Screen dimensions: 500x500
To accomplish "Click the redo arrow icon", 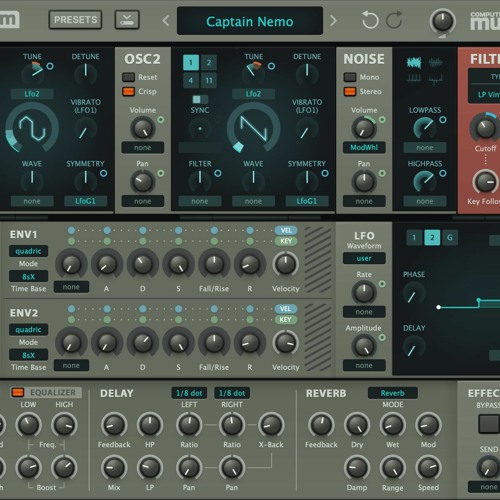I will [394, 20].
